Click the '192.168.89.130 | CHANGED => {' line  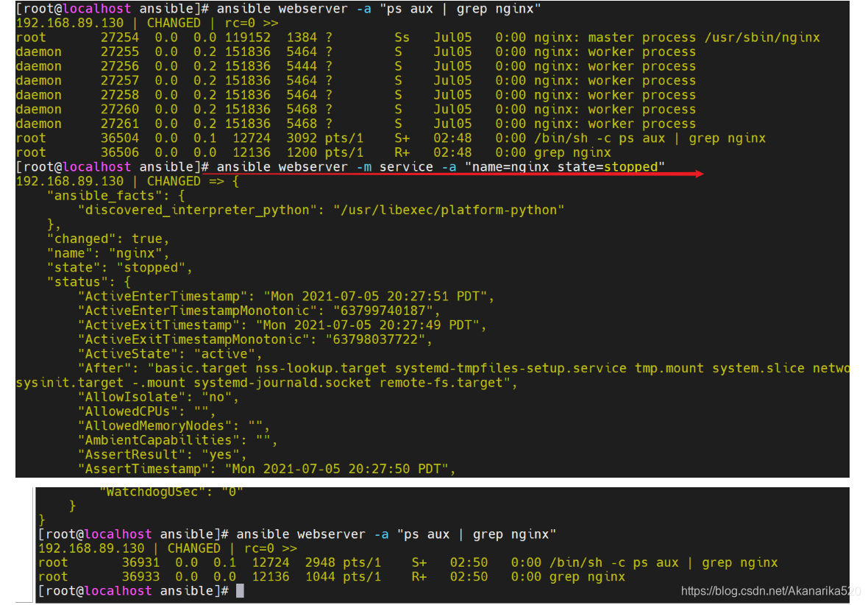point(127,182)
